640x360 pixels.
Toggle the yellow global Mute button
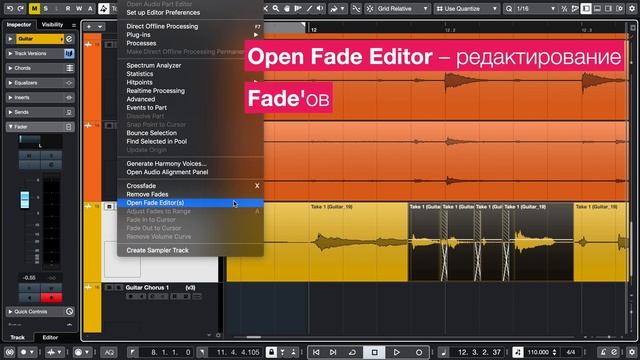(34, 8)
